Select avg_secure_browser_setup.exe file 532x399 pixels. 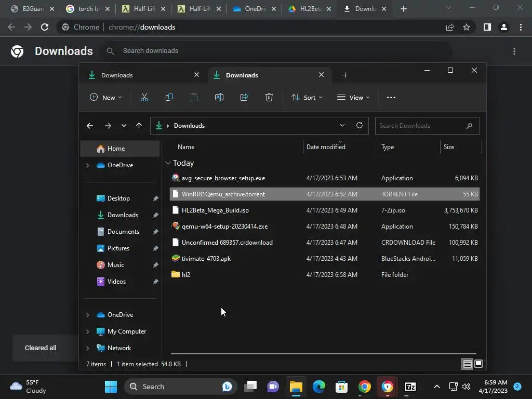point(324,178)
